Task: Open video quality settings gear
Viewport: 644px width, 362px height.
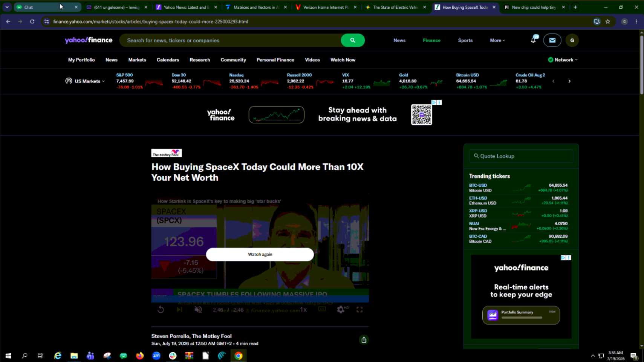Action: (x=341, y=310)
